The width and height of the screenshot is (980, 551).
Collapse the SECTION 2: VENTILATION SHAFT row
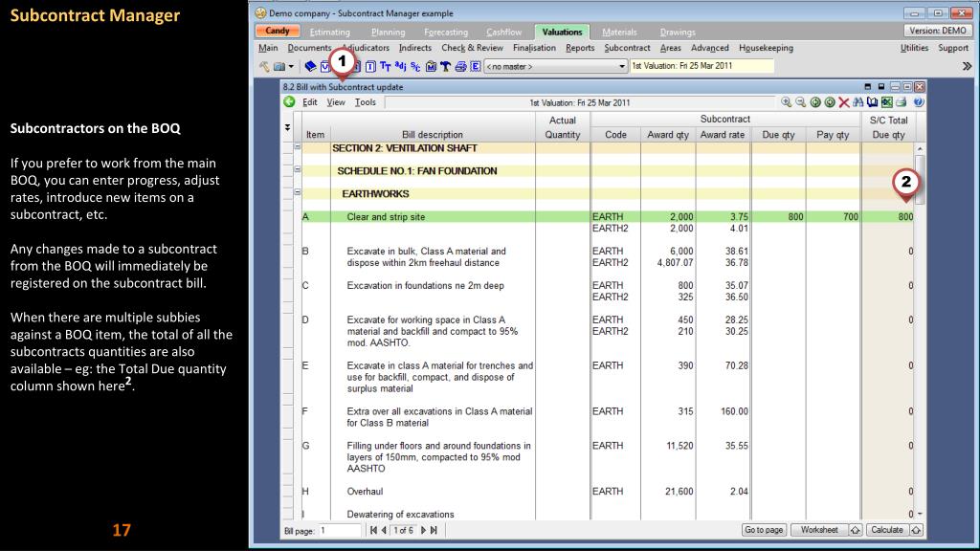(298, 147)
